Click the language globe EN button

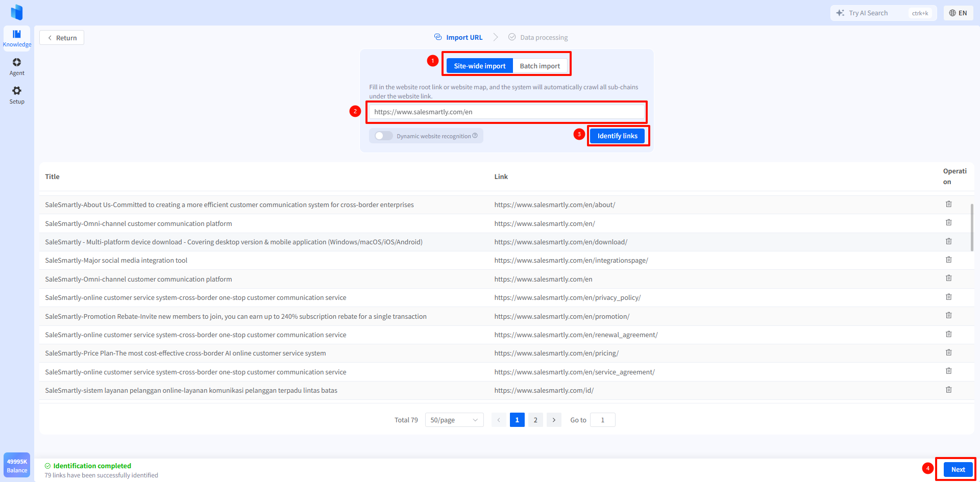pyautogui.click(x=958, y=13)
